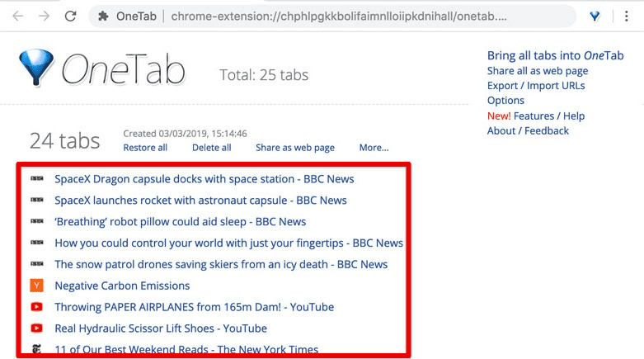Click the extension puzzle icon in address bar
Viewport: 644px width, 359px height.
pyautogui.click(x=103, y=16)
